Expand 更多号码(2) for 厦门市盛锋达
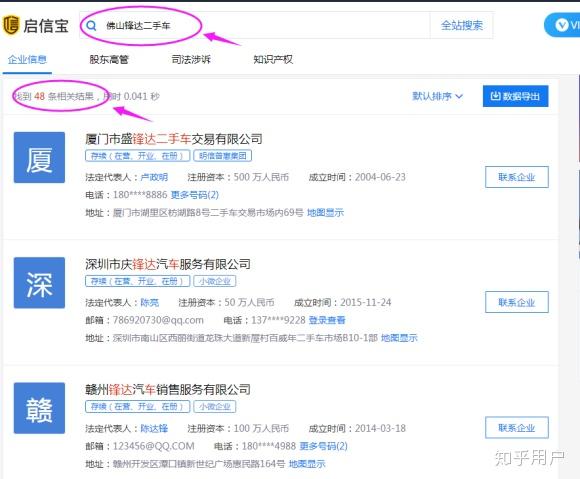This screenshot has width=580, height=479. 195,195
